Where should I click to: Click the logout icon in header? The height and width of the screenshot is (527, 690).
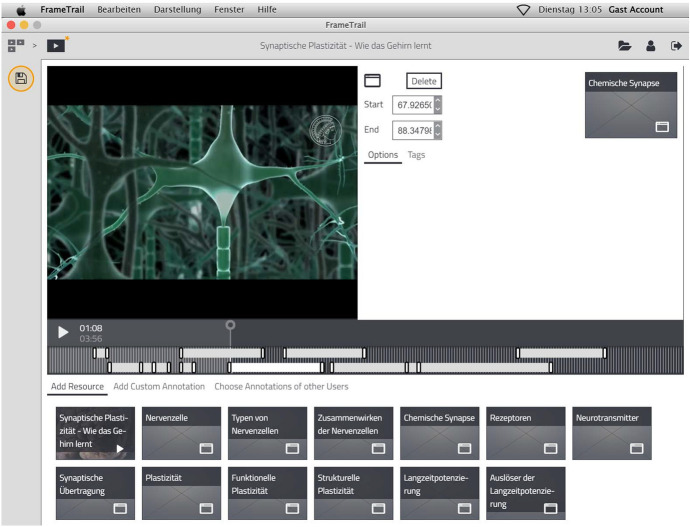pos(677,46)
